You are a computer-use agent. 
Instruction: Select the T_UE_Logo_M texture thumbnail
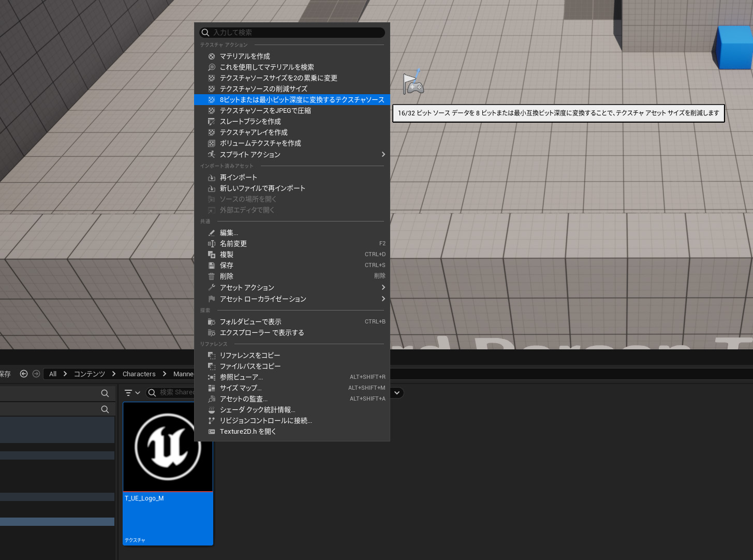167,447
